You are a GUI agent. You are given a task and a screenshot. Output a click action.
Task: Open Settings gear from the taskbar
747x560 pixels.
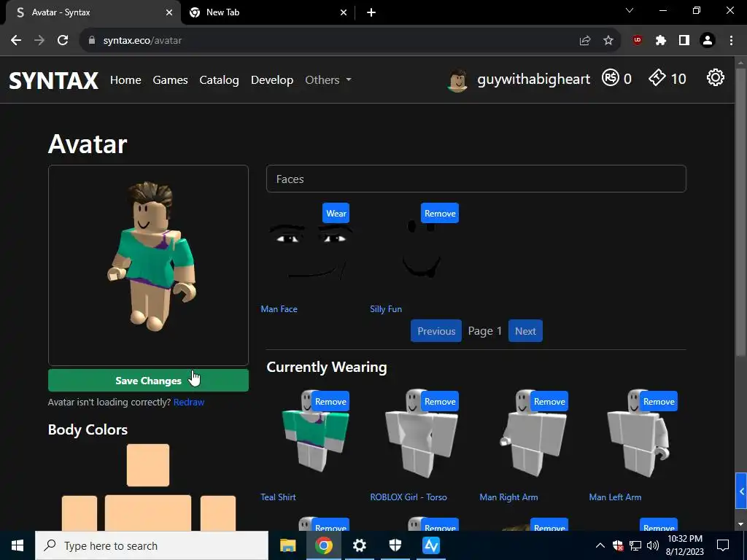click(359, 545)
